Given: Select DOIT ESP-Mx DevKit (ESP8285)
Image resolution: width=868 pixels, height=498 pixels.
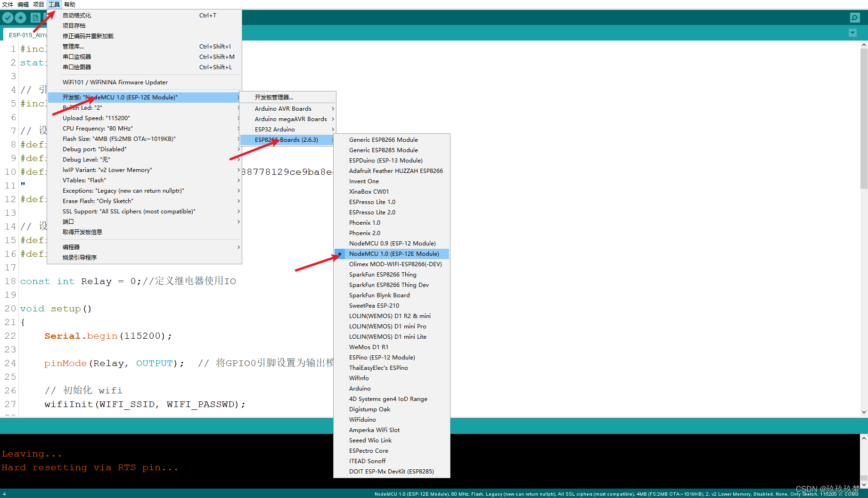Looking at the screenshot, I should pos(392,472).
